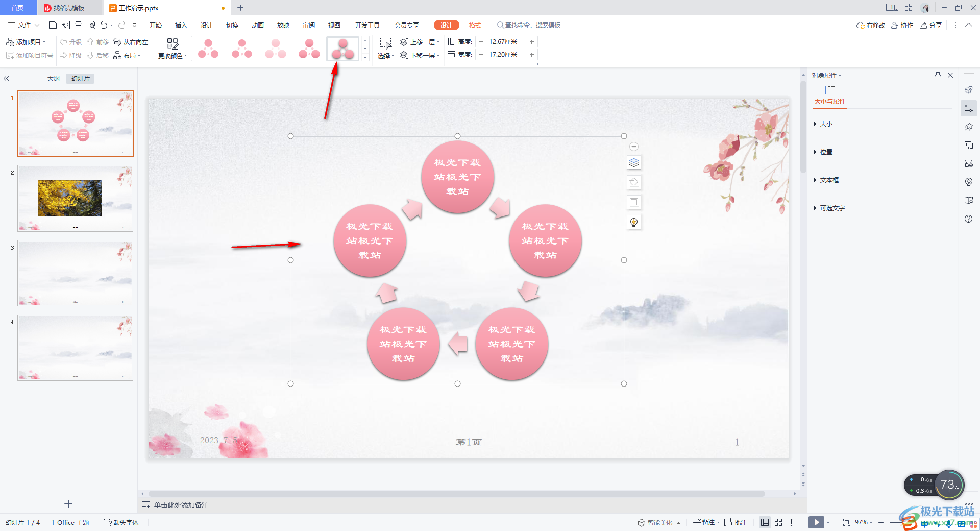The height and width of the screenshot is (531, 980).
Task: Close the object properties panel
Action: [950, 75]
